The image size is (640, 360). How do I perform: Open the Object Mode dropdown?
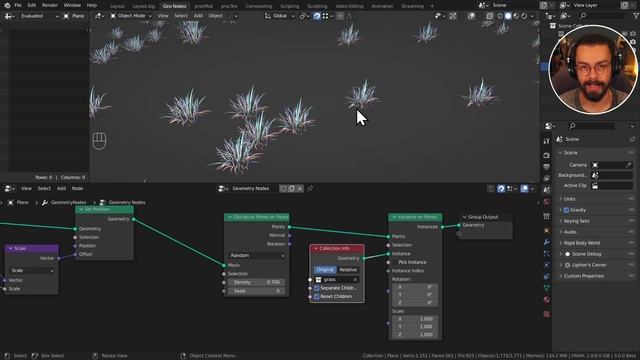131,16
